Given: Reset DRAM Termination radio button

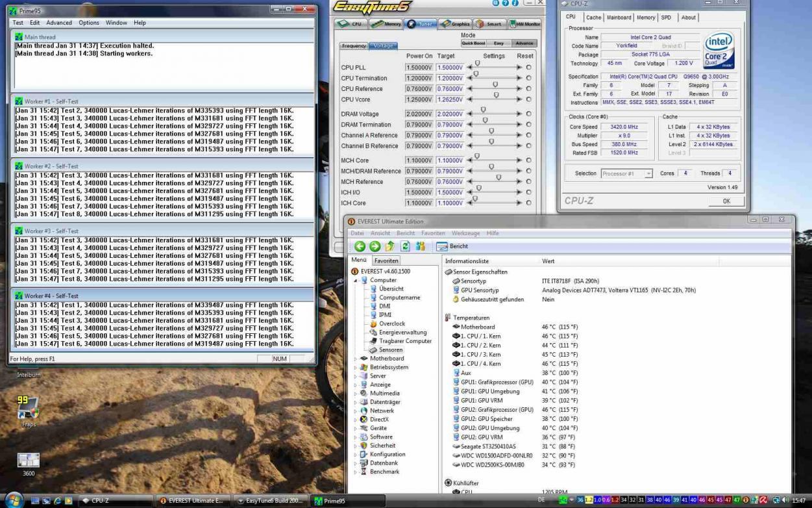Looking at the screenshot, I should (x=528, y=125).
